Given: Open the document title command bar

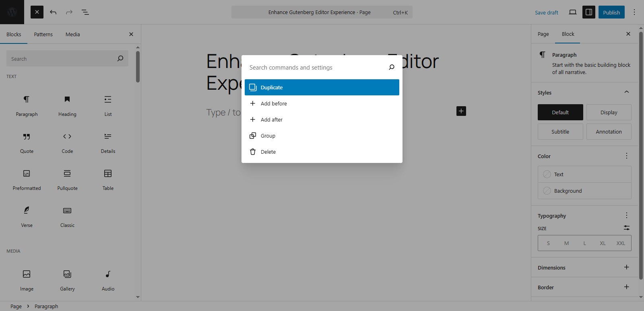Looking at the screenshot, I should click(322, 12).
